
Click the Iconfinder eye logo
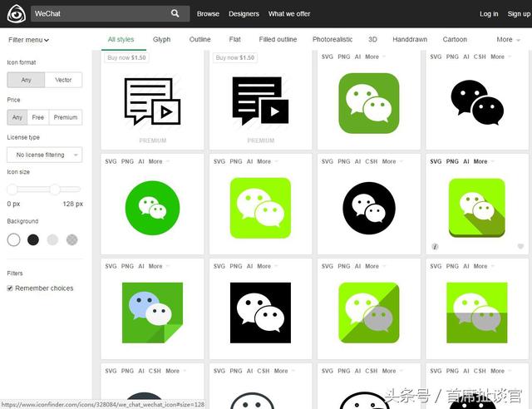tap(17, 13)
